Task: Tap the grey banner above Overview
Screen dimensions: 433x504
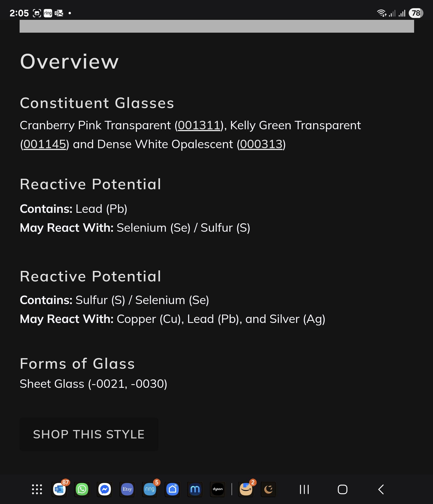Action: (217, 26)
